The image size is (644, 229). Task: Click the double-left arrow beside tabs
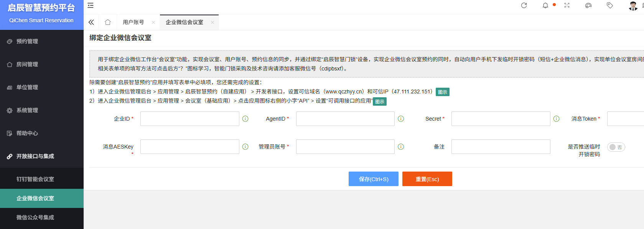[91, 22]
